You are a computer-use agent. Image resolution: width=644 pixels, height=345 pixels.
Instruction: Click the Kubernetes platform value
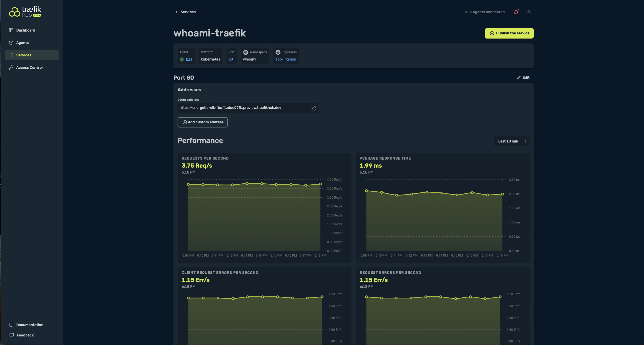(x=210, y=59)
